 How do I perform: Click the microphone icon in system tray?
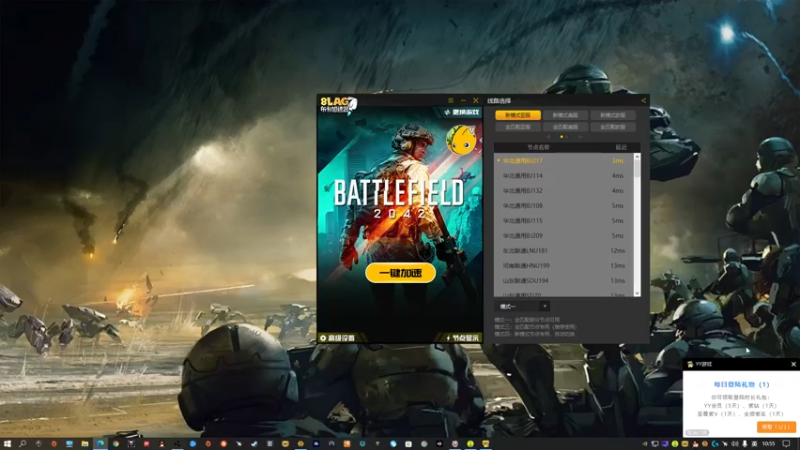[x=745, y=444]
